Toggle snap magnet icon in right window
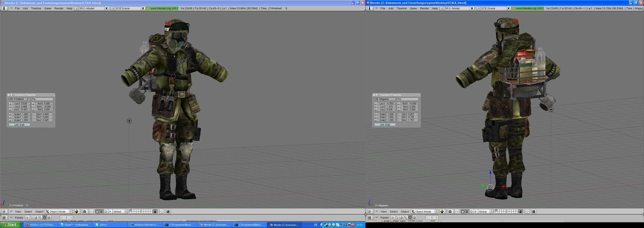Image resolution: width=644 pixels, height=228 pixels. 527,211
